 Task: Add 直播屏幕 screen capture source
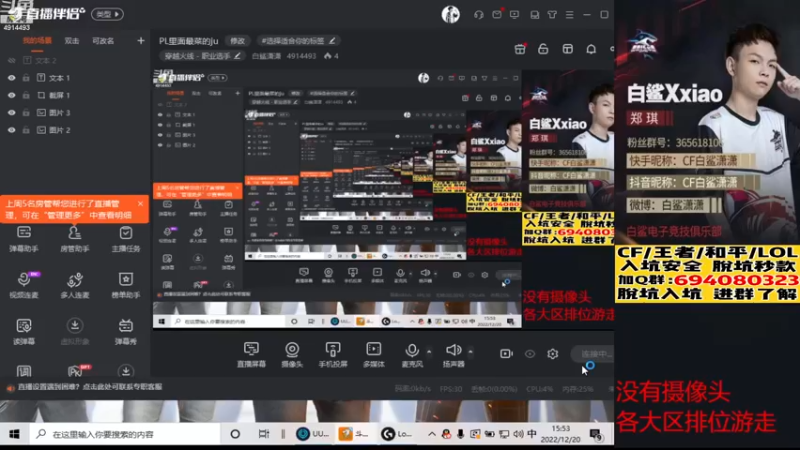click(x=251, y=355)
